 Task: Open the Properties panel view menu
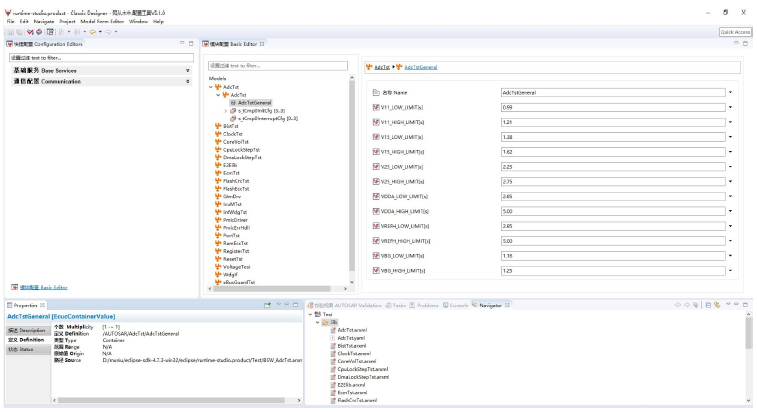pyautogui.click(x=278, y=305)
